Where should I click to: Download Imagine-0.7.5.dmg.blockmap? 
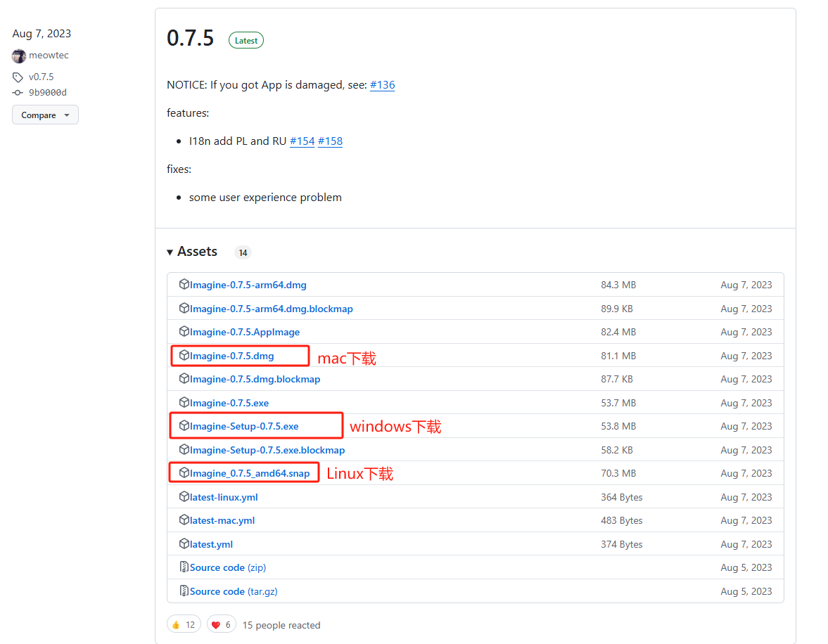pyautogui.click(x=255, y=379)
